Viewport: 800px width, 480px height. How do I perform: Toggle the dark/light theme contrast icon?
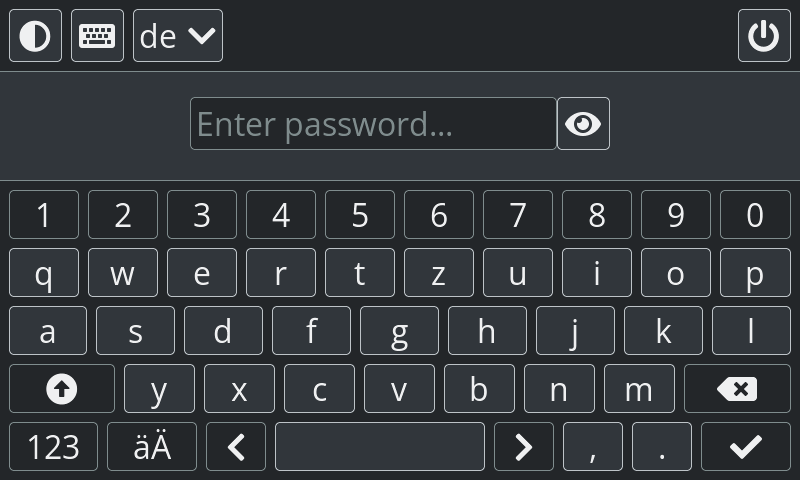(x=35, y=36)
